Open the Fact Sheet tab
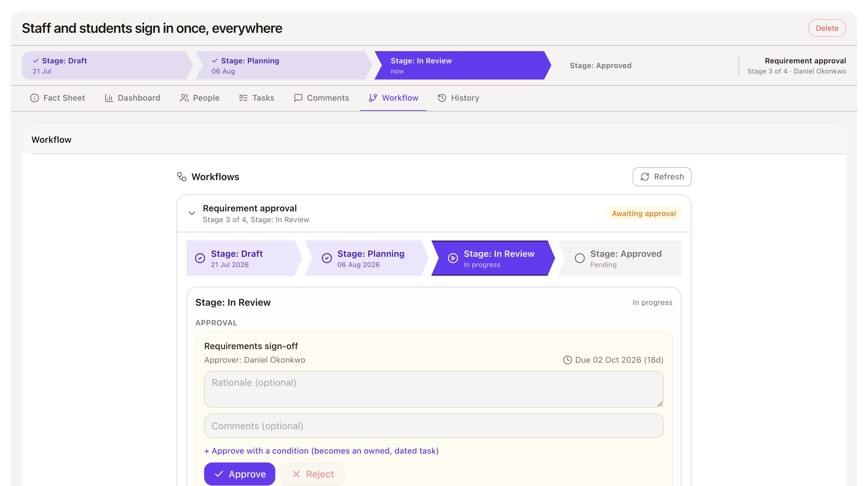 58,98
